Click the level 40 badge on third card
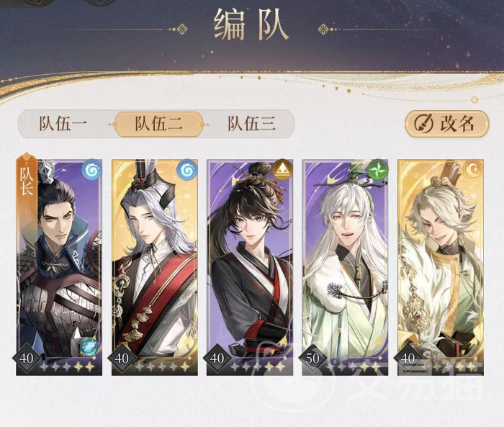The height and width of the screenshot is (427, 504). click(217, 358)
